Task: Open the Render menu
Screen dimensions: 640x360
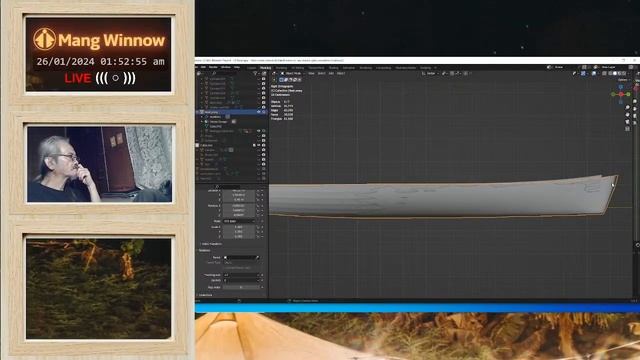Action: [x=213, y=67]
